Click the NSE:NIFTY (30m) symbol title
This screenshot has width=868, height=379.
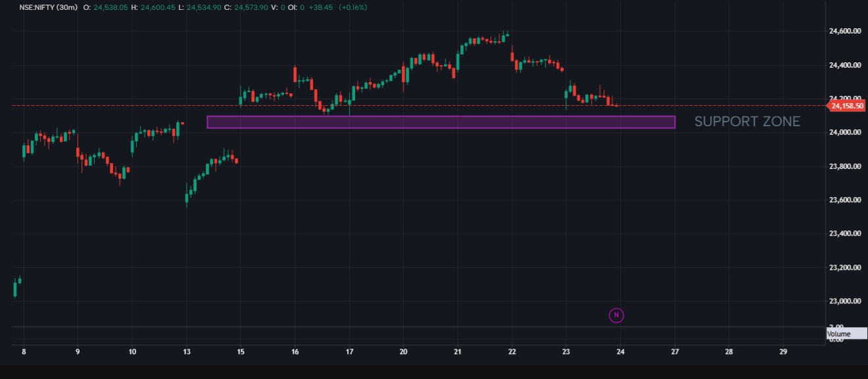[x=48, y=7]
